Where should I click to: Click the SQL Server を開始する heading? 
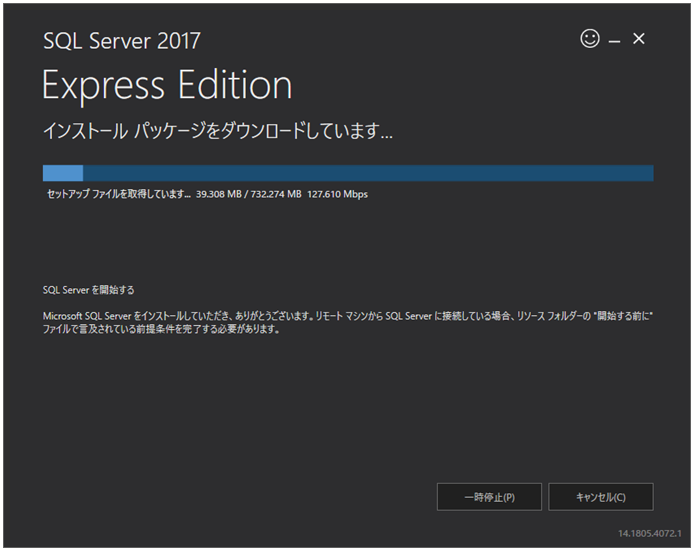click(x=89, y=290)
